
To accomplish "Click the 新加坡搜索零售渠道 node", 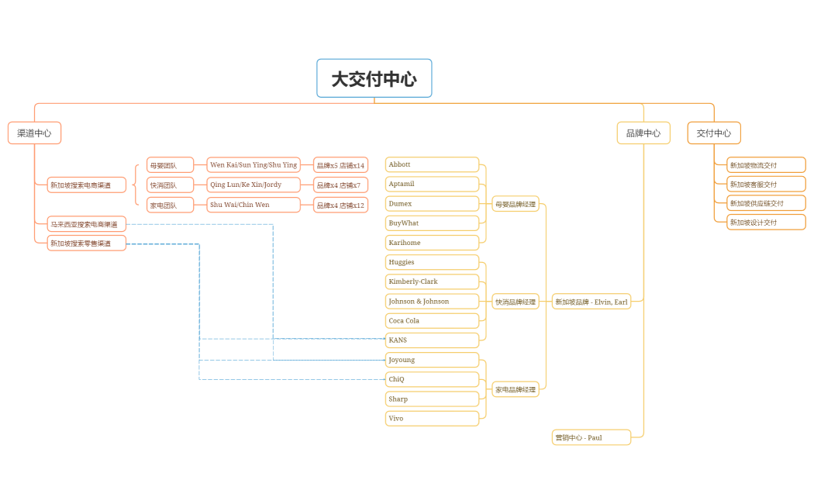I will [x=86, y=243].
